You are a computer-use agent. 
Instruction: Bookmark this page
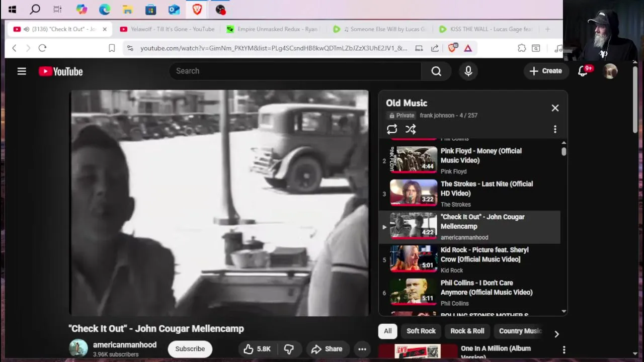click(x=112, y=48)
